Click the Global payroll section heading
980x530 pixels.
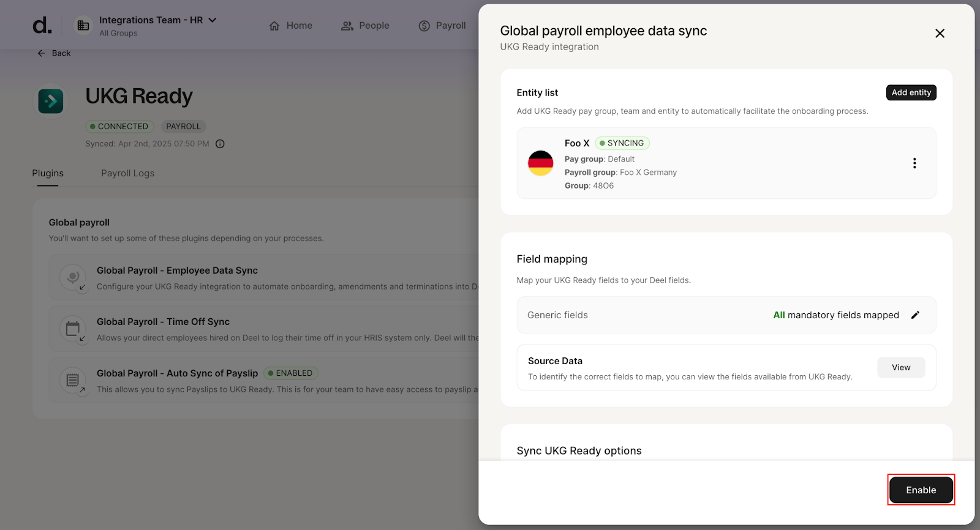coord(79,222)
